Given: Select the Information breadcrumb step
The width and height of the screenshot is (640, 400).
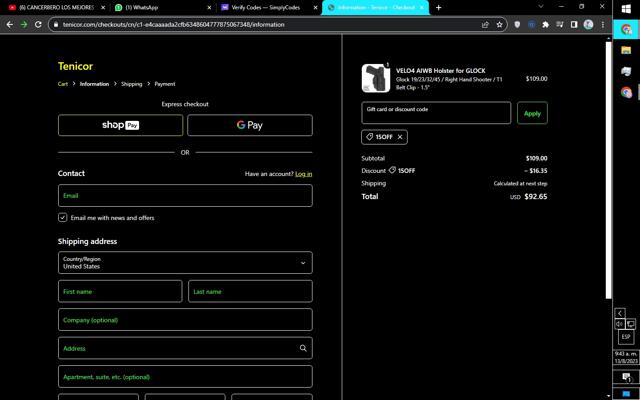Looking at the screenshot, I should [94, 84].
